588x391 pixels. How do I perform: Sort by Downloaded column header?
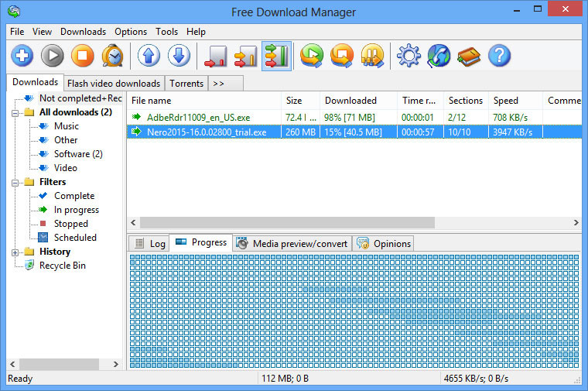(x=358, y=101)
